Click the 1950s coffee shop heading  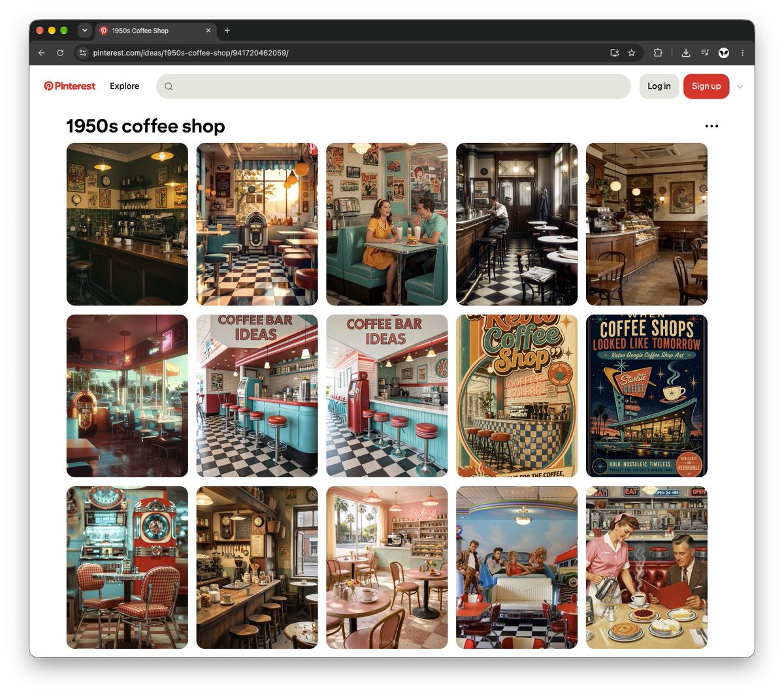click(x=146, y=126)
